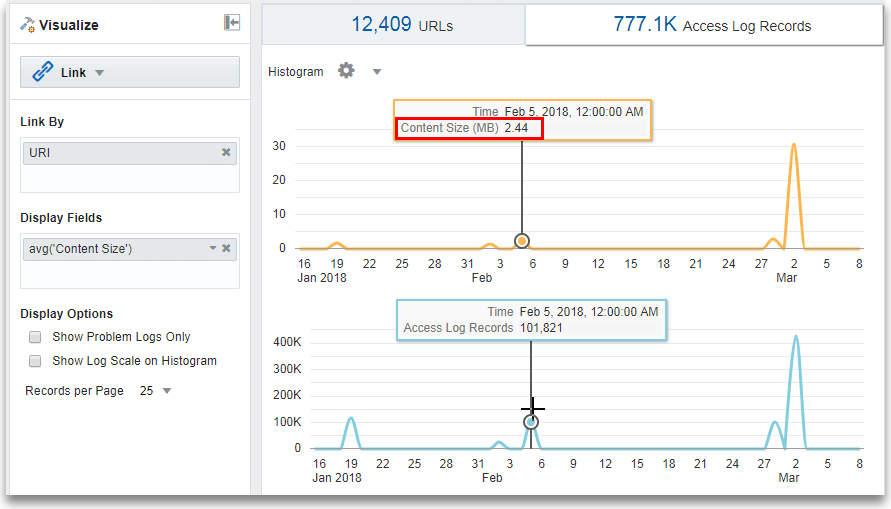Screen dimensions: 891x509
Task: Click the Display Options heading
Action: [x=66, y=314]
